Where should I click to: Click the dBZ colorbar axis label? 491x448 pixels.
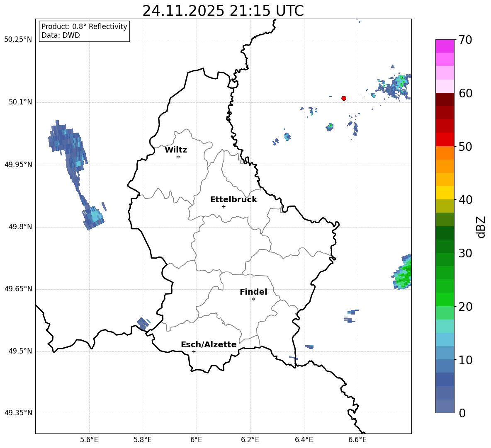point(481,227)
